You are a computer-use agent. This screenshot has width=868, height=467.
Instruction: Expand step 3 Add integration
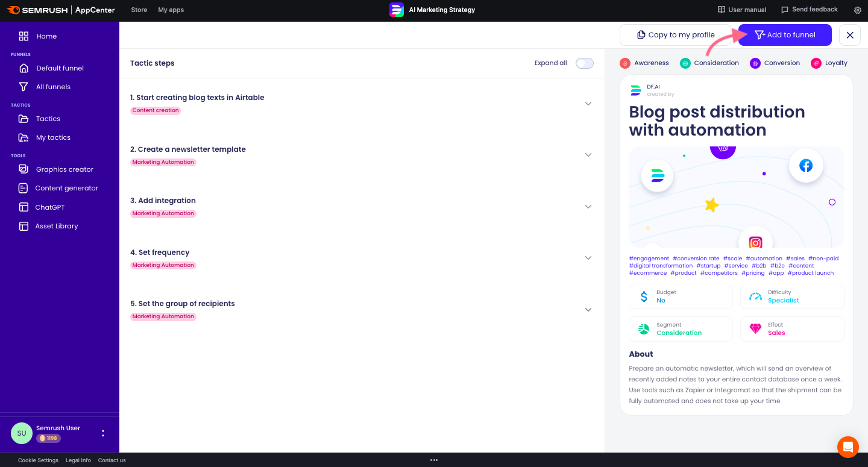(x=588, y=207)
